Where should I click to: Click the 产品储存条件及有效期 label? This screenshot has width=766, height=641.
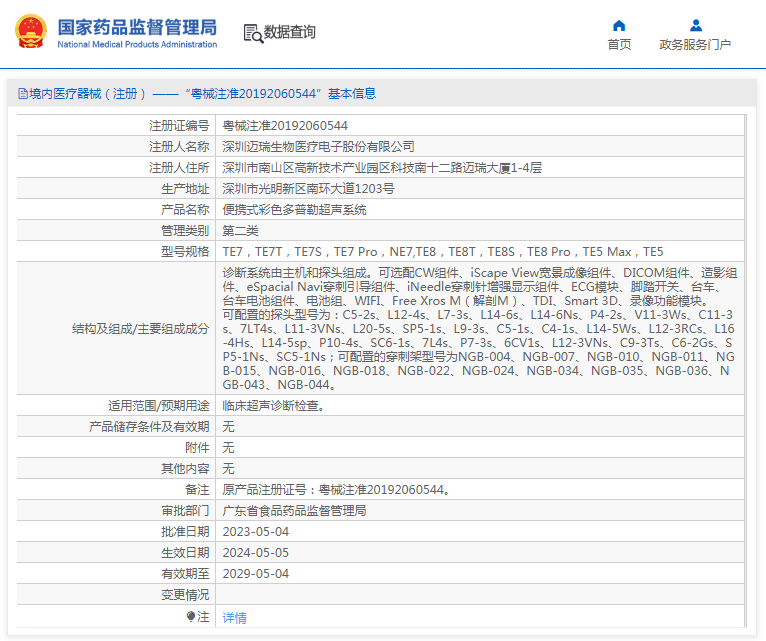pyautogui.click(x=149, y=427)
